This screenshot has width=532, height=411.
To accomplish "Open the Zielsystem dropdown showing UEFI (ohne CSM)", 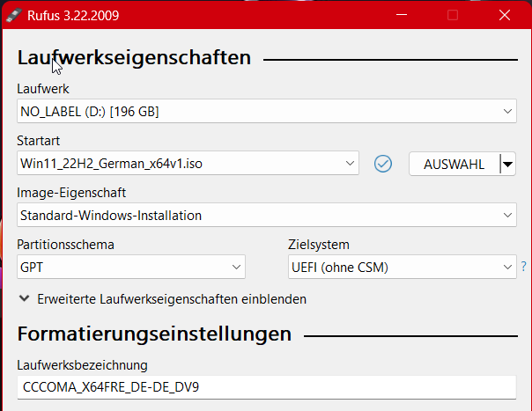I will point(402,267).
